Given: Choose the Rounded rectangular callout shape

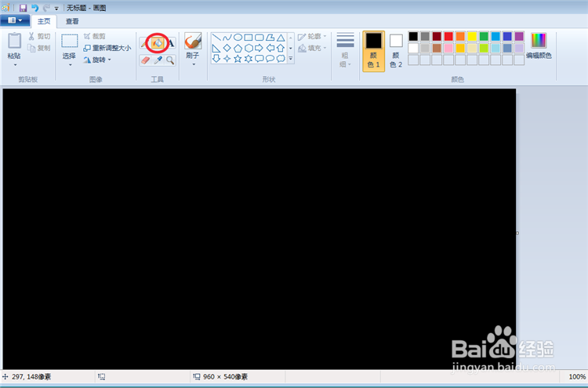Looking at the screenshot, I should (x=260, y=59).
